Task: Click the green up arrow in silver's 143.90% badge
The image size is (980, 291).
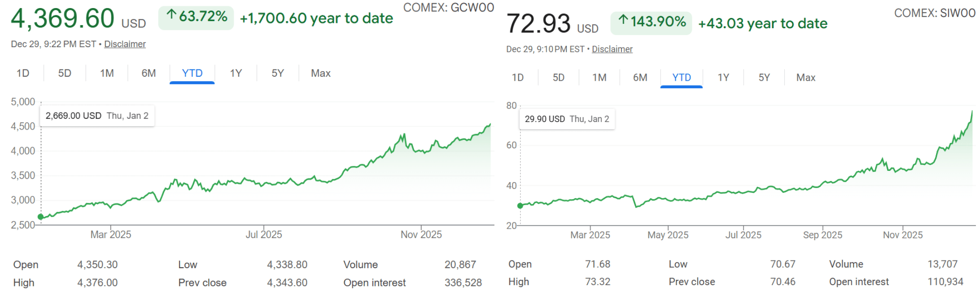Action: click(x=623, y=20)
